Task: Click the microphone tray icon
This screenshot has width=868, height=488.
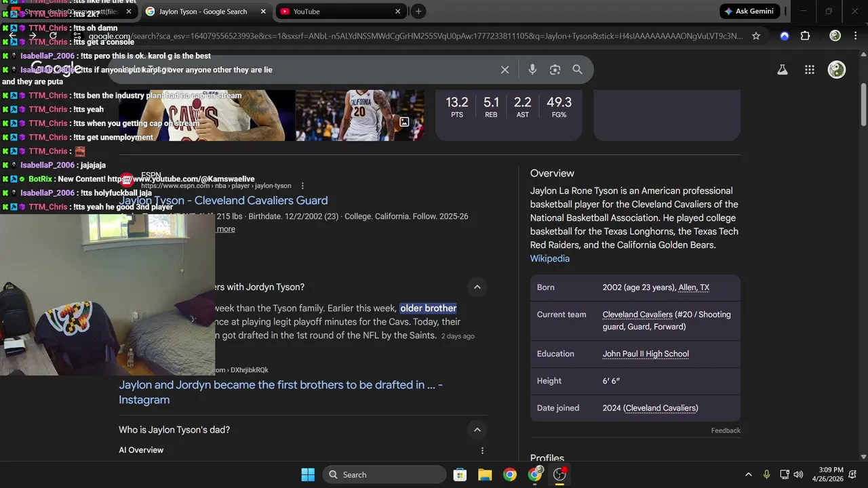Action: point(766,474)
